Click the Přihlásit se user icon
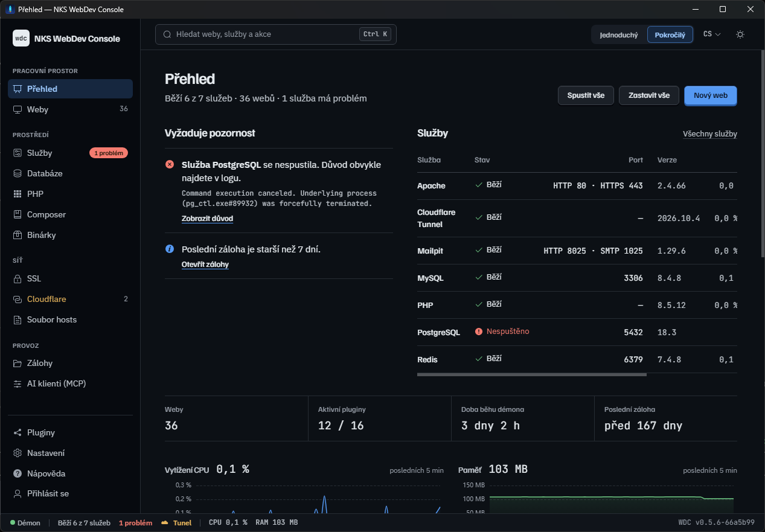Image resolution: width=765 pixels, height=532 pixels. (18, 493)
